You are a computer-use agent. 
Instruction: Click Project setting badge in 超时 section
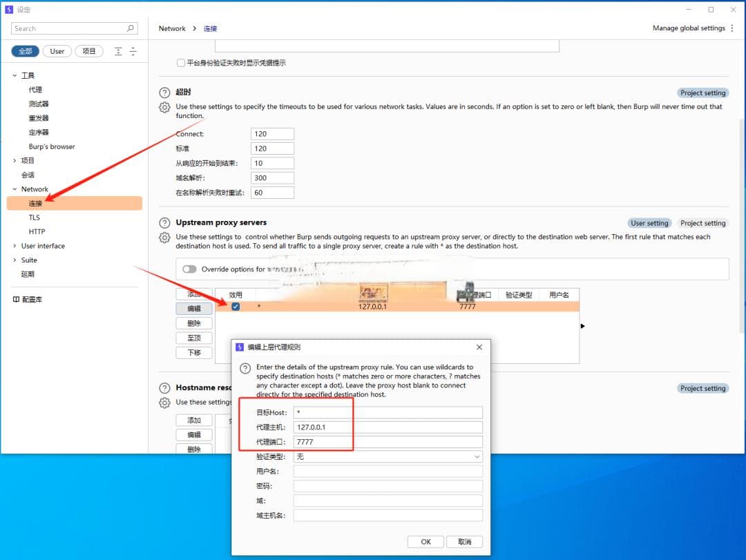click(x=702, y=93)
